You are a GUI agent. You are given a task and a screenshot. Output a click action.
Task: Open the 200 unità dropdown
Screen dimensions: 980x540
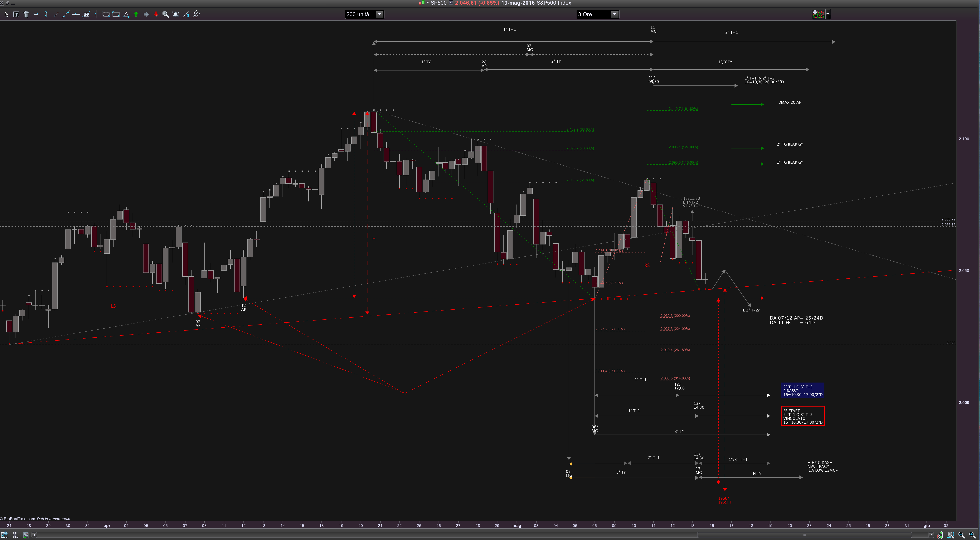click(x=364, y=14)
